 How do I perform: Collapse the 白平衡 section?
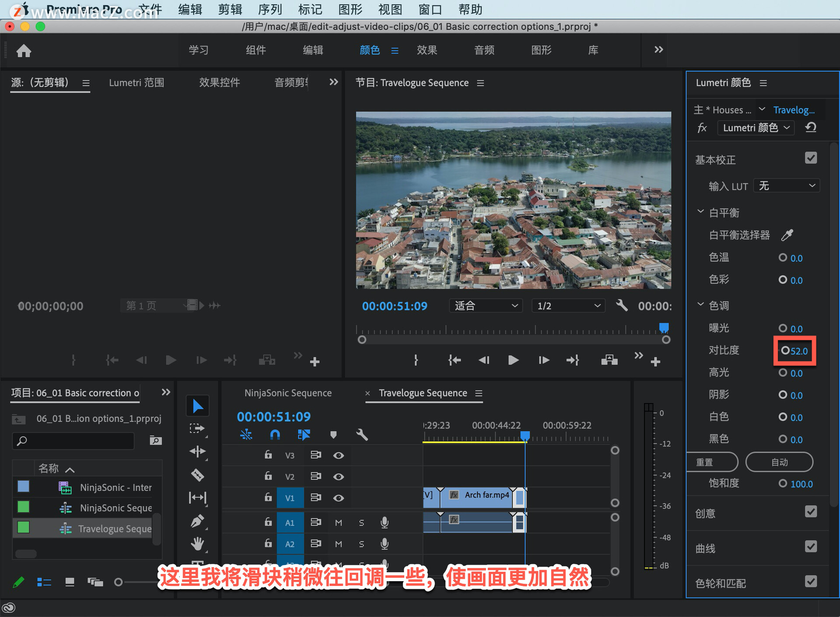click(700, 212)
